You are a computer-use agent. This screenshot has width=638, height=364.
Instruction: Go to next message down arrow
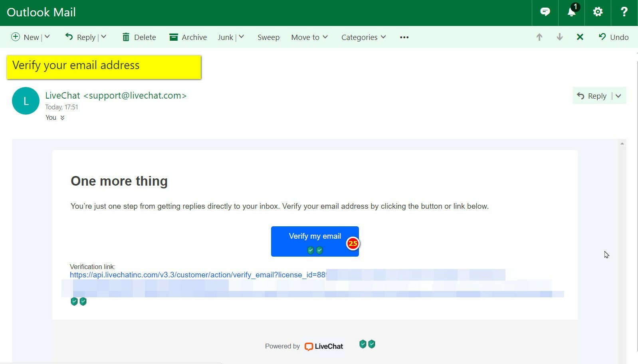[x=560, y=37]
